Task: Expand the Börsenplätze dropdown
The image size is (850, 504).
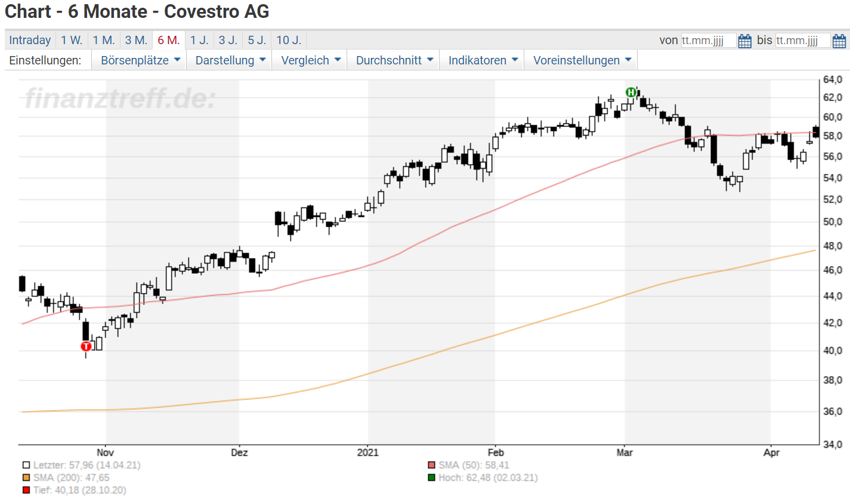Action: 139,60
